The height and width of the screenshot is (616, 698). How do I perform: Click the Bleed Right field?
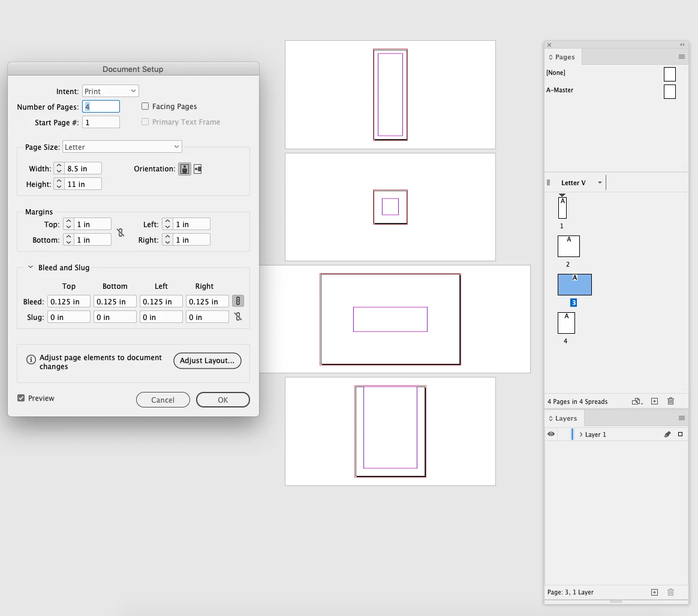207,301
